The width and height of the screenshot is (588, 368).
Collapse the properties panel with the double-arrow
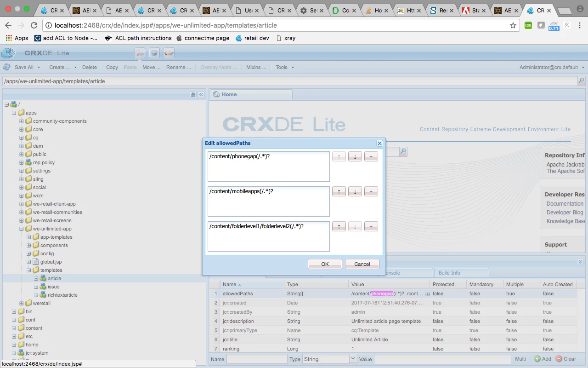click(x=581, y=261)
